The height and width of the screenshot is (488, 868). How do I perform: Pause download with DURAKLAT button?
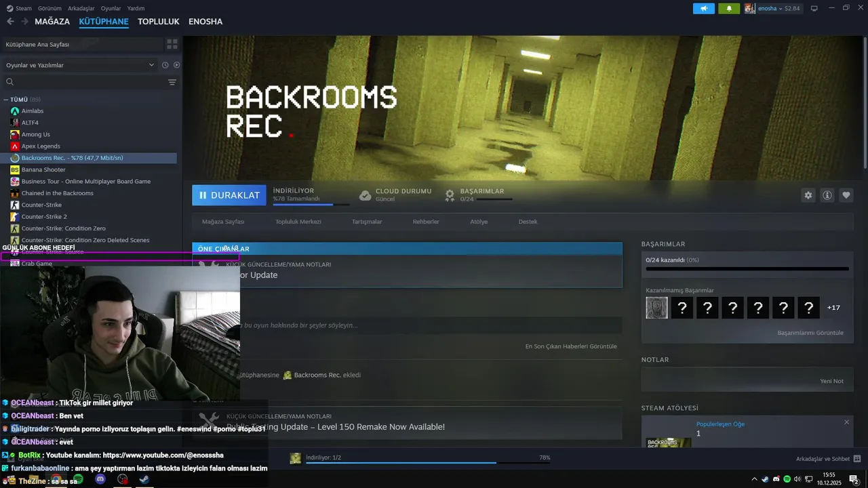pyautogui.click(x=229, y=195)
